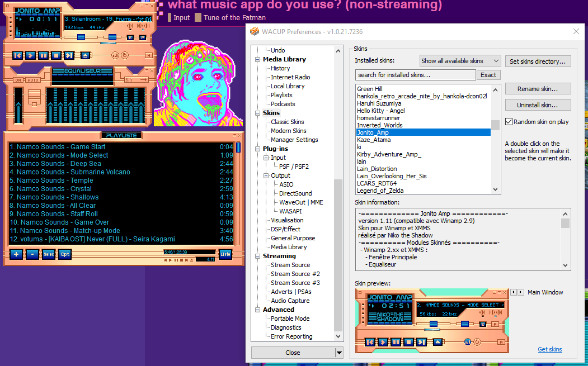Toggle the equaliser ON button

tap(18, 80)
